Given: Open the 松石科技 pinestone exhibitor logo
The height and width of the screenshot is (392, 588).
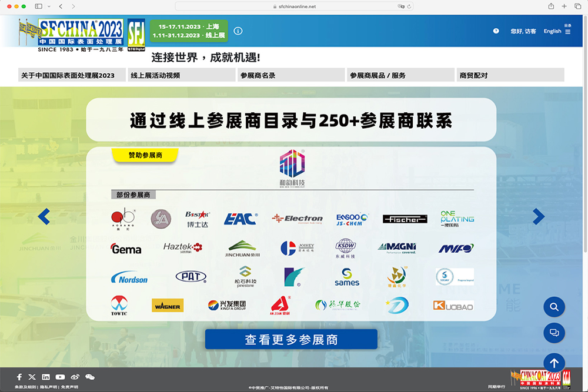Looking at the screenshot, I should point(245,277).
